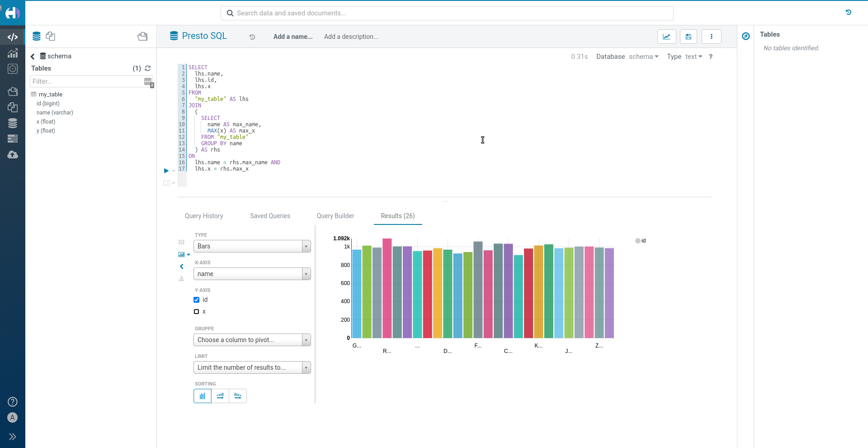Click Add a description link
868x448 pixels.
(x=351, y=37)
